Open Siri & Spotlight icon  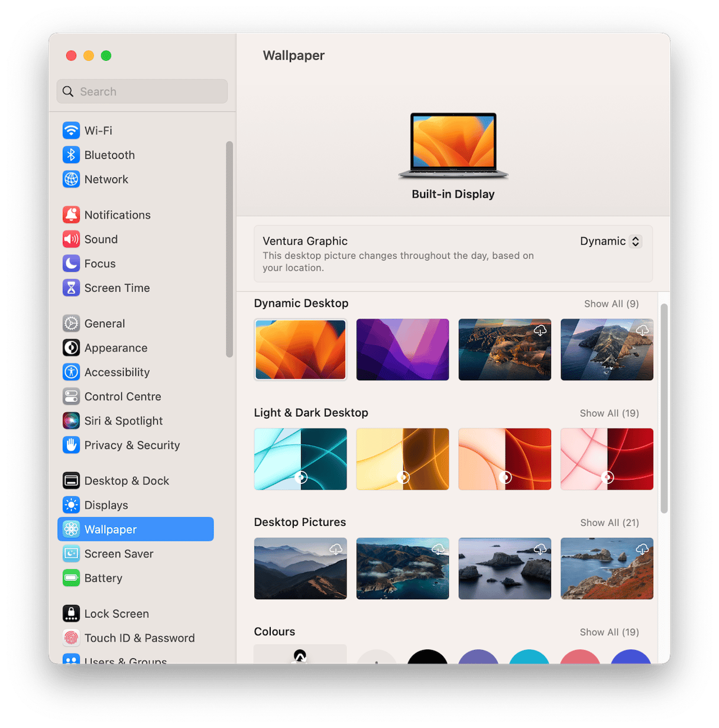coord(71,421)
